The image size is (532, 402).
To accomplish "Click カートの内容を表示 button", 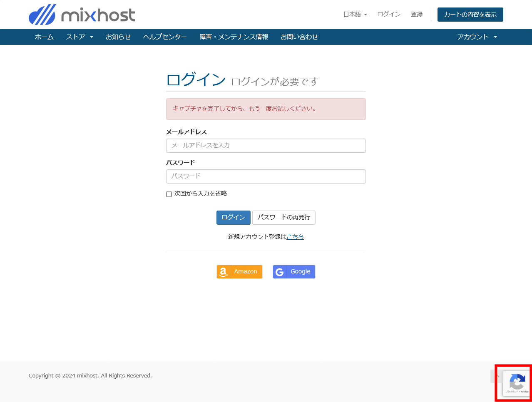I will point(470,15).
